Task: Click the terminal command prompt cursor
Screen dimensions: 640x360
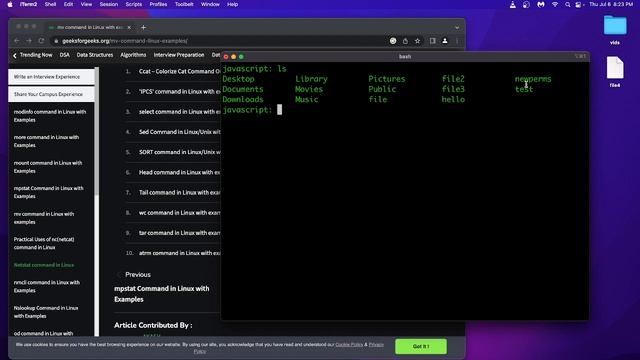Action: 280,110
